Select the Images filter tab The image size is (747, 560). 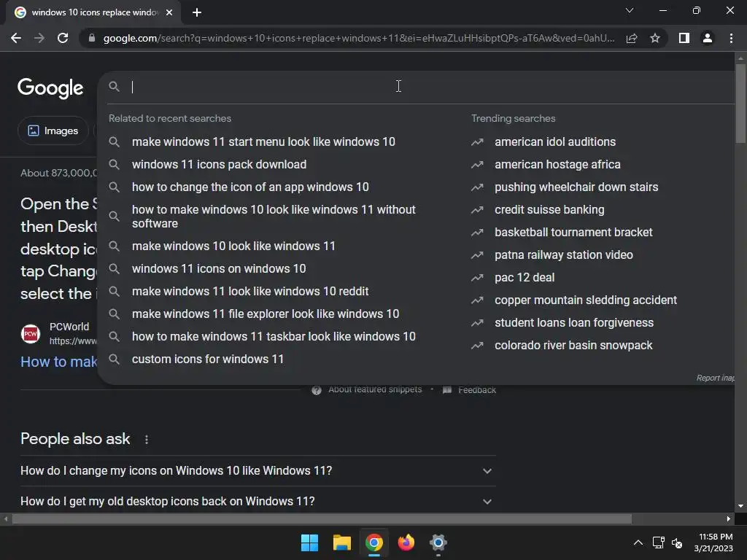point(53,131)
